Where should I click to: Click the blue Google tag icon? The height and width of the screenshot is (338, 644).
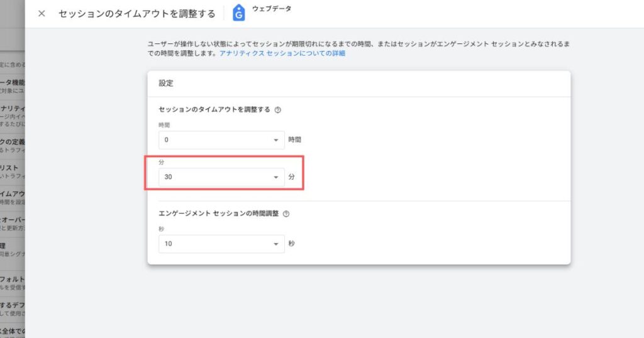click(239, 13)
